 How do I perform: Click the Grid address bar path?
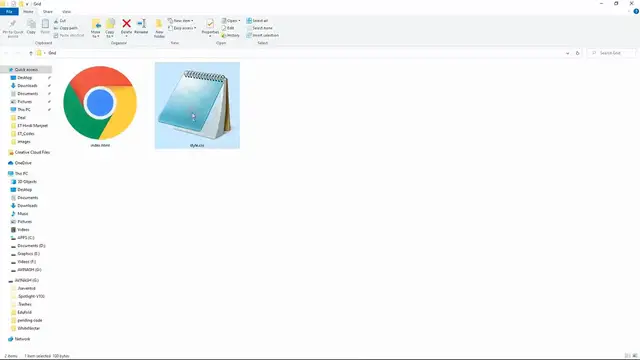click(x=52, y=53)
